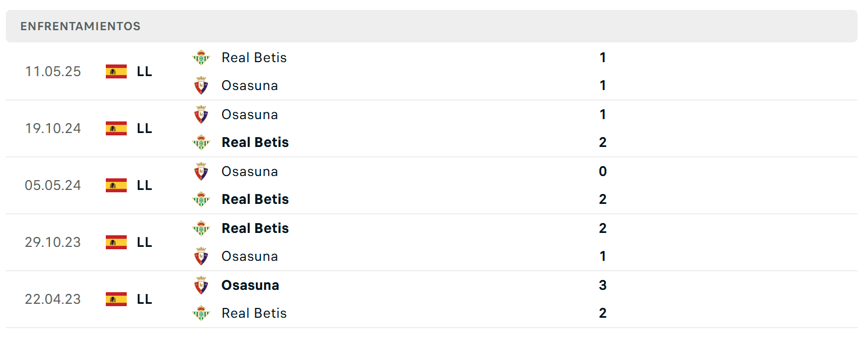Open Osasuna team in 22.04.23 match

click(x=250, y=285)
